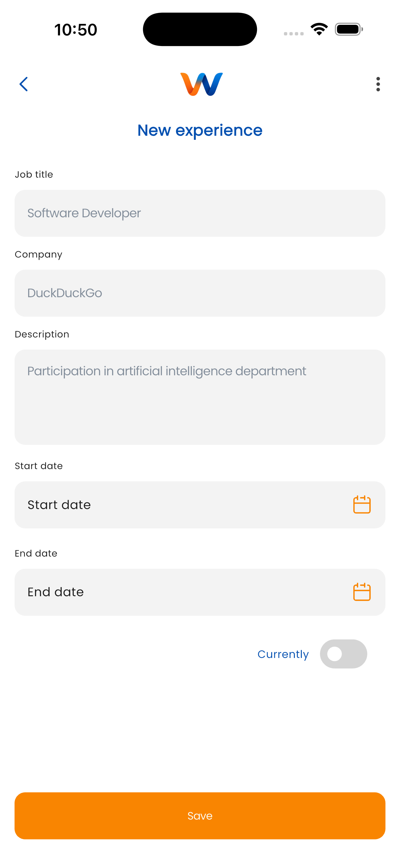Click the Description text area
Image resolution: width=400 pixels, height=868 pixels.
pyautogui.click(x=200, y=397)
